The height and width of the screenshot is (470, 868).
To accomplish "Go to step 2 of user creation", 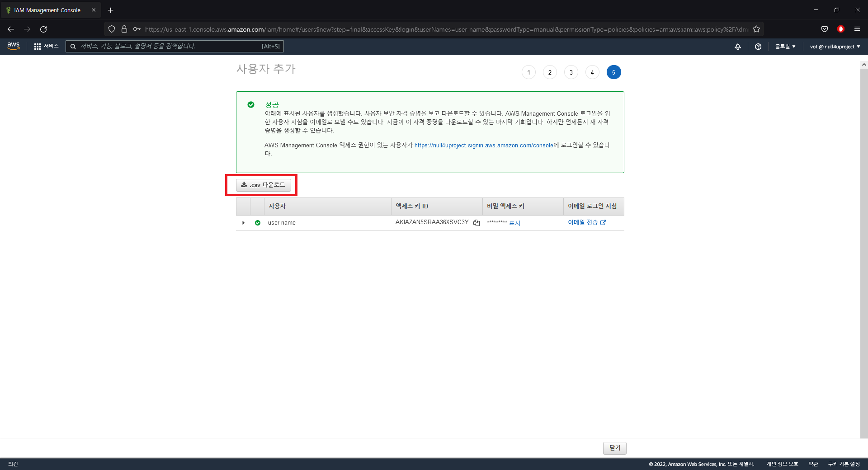I will click(550, 72).
